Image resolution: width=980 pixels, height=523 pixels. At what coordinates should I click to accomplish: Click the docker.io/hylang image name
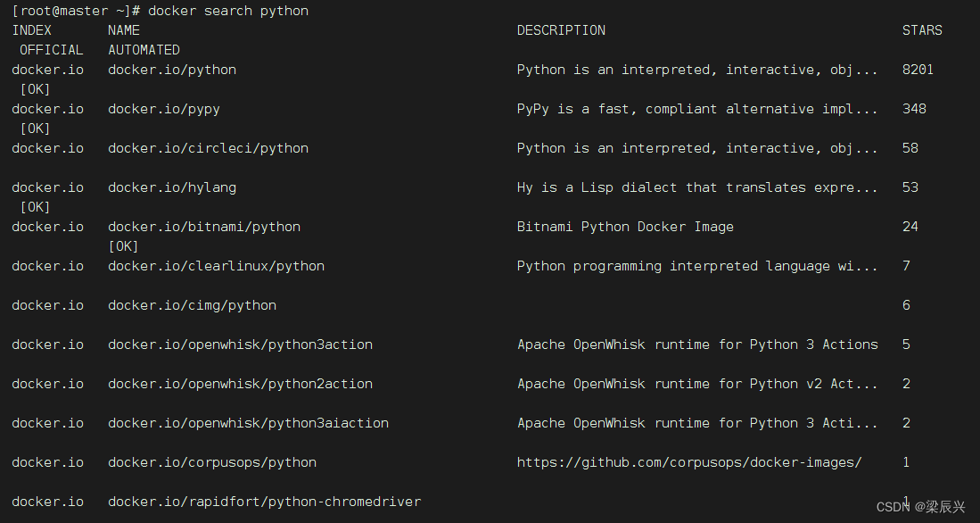172,187
